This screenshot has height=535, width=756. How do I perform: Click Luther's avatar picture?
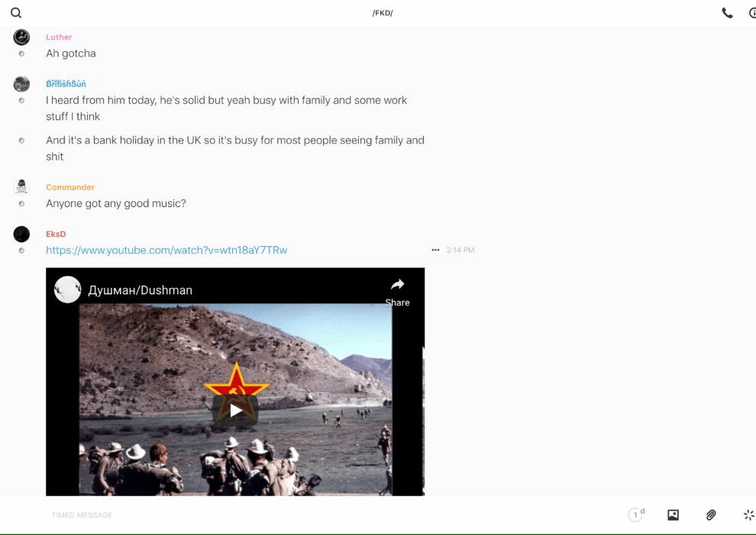[21, 37]
